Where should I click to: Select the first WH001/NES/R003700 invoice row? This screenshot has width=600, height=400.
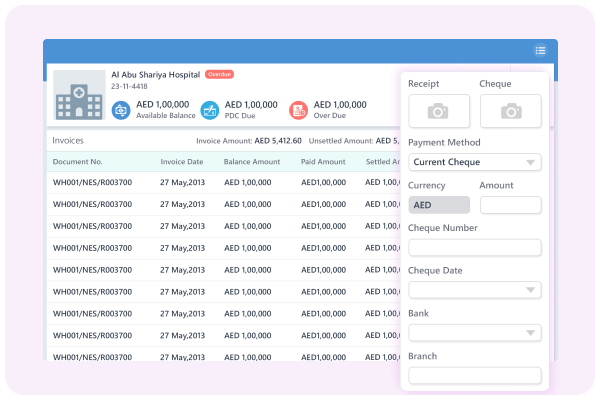[90, 183]
